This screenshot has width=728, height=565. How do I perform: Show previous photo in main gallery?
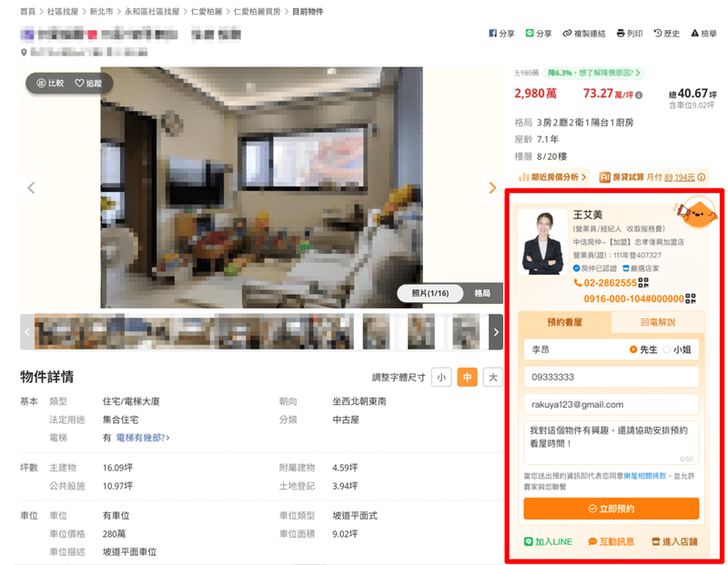point(31,187)
